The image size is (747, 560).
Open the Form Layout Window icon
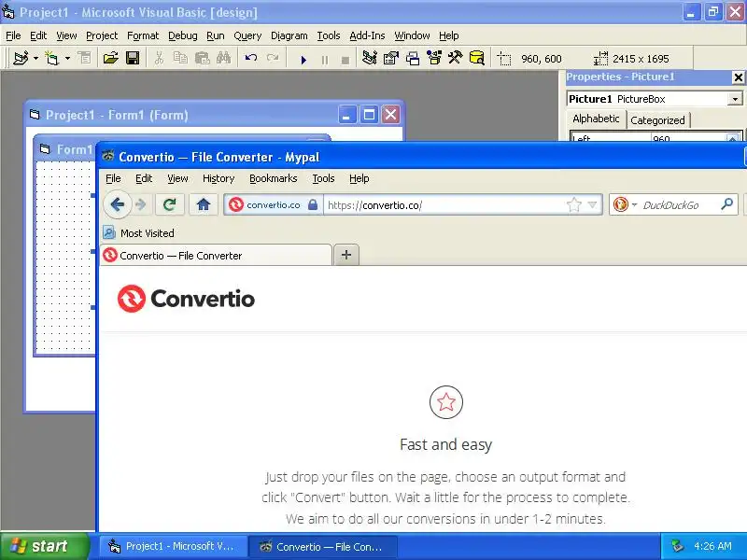coord(413,59)
